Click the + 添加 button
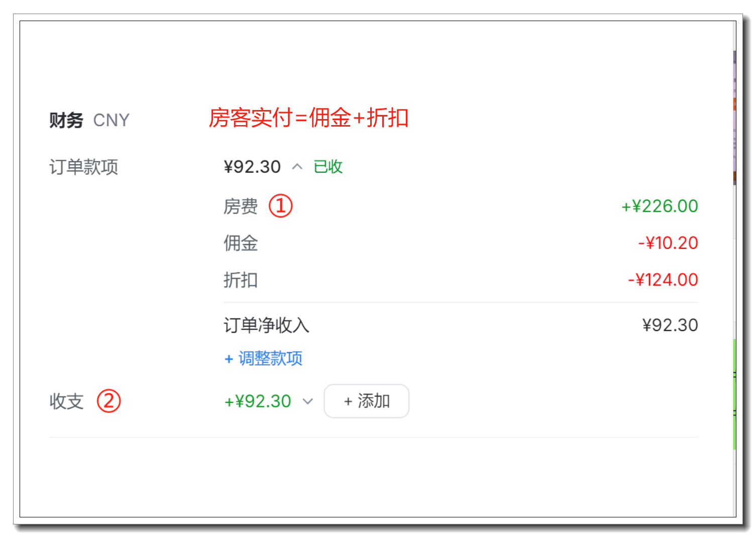Viewport: 756px width, 538px height. [367, 401]
